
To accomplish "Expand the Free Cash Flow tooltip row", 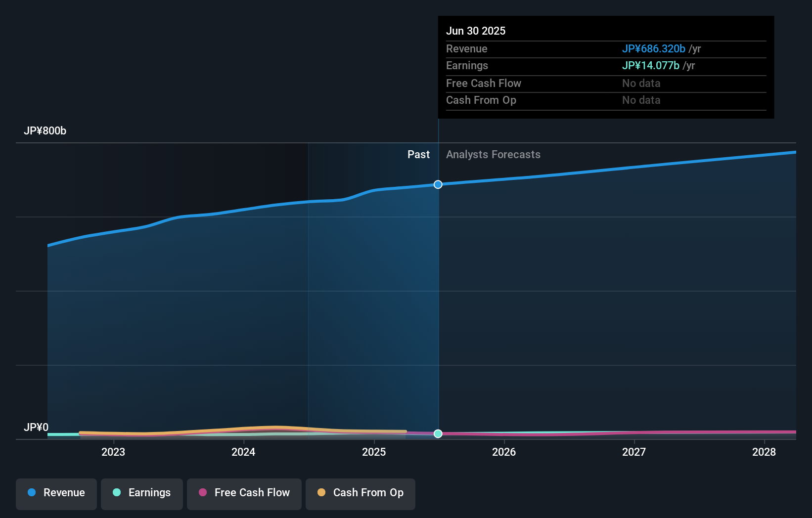I will 483,84.
